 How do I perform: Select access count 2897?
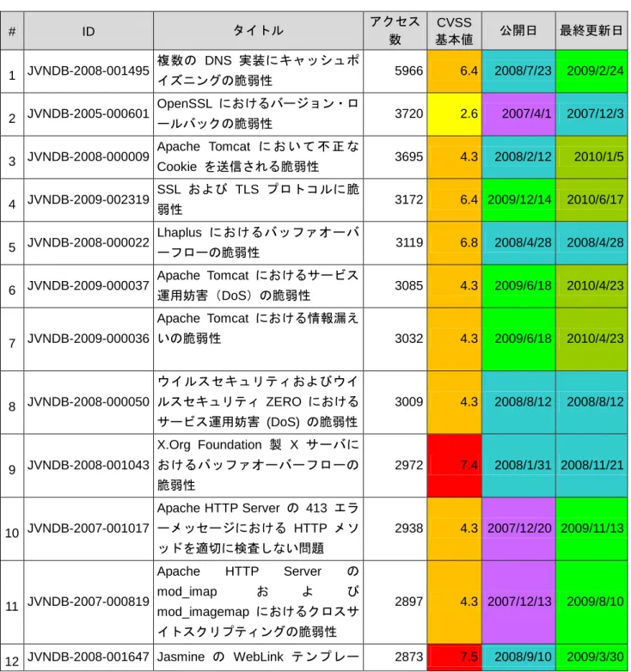pos(395,602)
